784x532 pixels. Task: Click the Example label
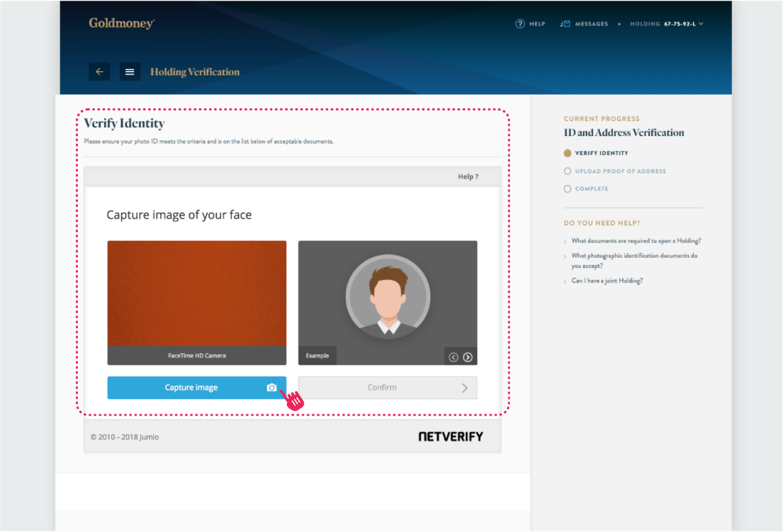point(317,355)
